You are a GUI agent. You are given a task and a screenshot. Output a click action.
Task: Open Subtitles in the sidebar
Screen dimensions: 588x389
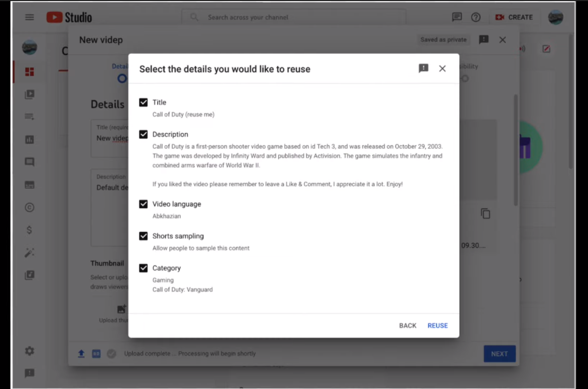coord(29,185)
